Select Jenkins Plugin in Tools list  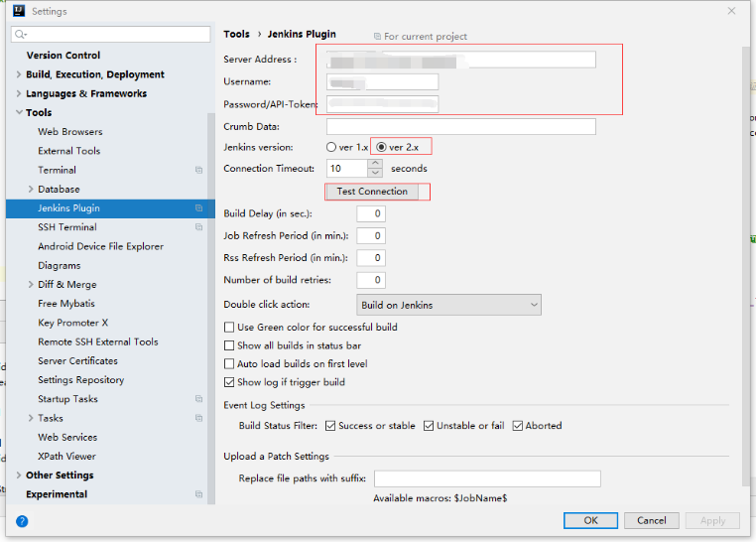68,207
